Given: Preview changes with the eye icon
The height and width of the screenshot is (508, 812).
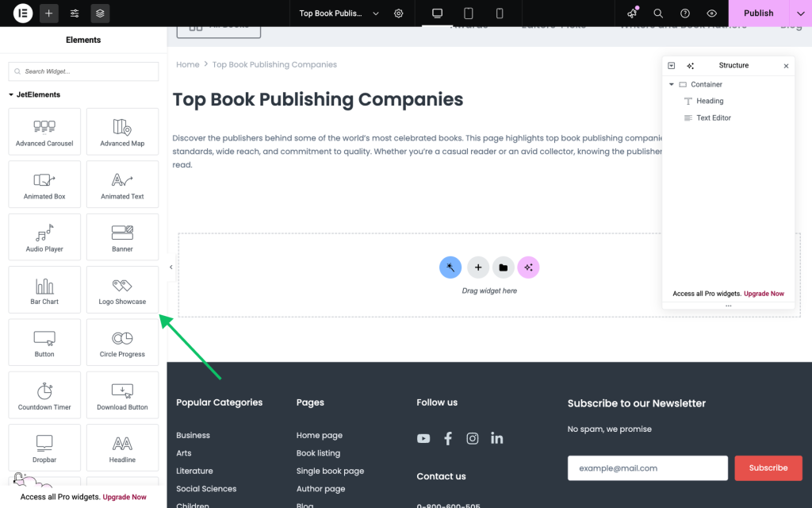Looking at the screenshot, I should 712,13.
